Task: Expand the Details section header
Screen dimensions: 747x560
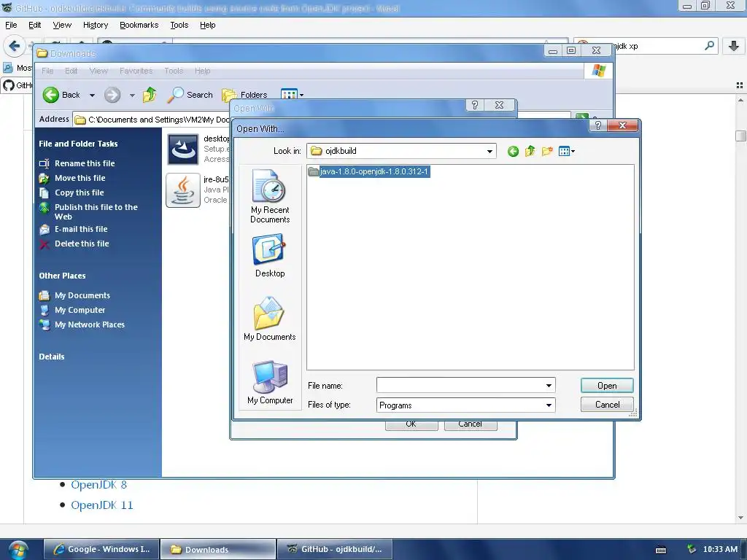Action: coord(52,357)
